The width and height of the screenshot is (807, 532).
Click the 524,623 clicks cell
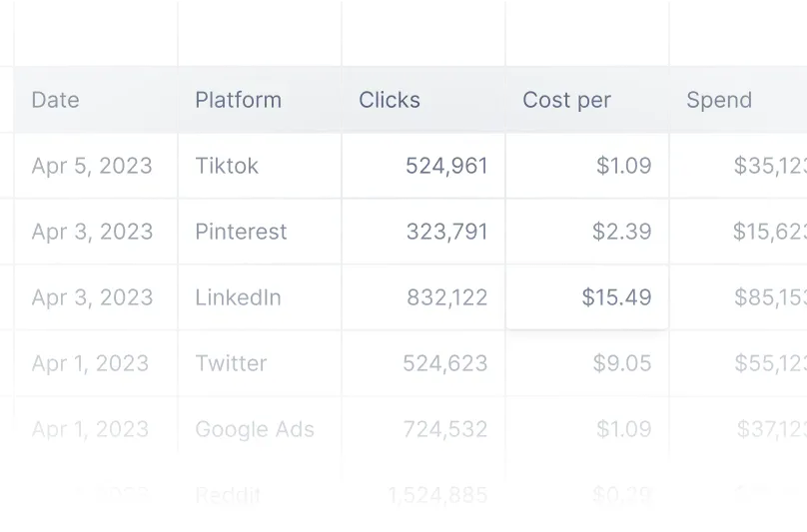point(445,363)
